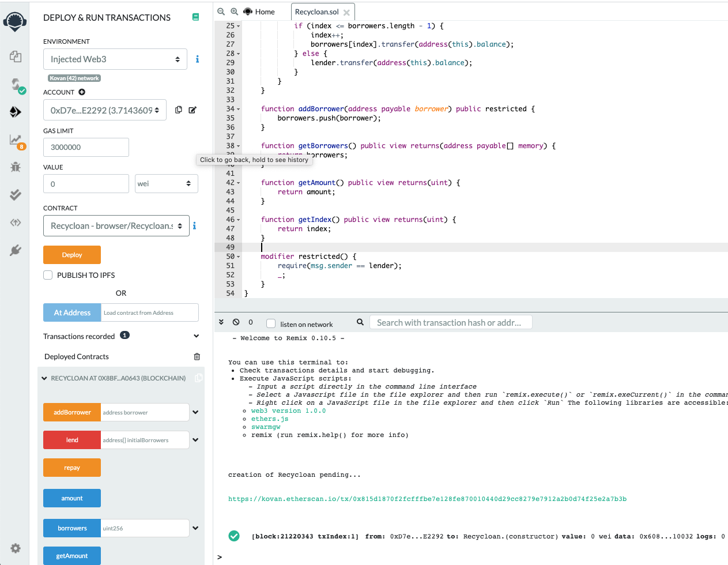The height and width of the screenshot is (565, 728).
Task: Open the documentation icon beside panel title
Action: coord(195,17)
